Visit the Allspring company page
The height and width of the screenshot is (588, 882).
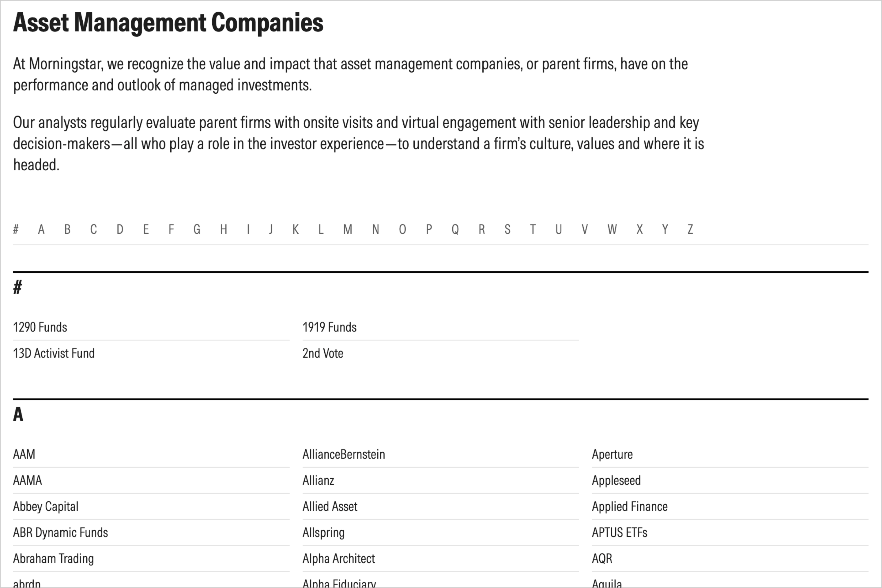323,533
